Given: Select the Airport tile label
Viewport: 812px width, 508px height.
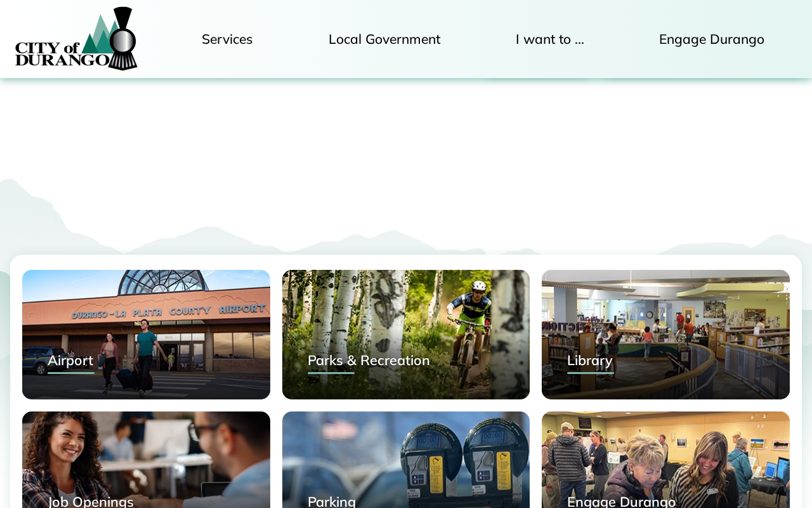Looking at the screenshot, I should (70, 361).
